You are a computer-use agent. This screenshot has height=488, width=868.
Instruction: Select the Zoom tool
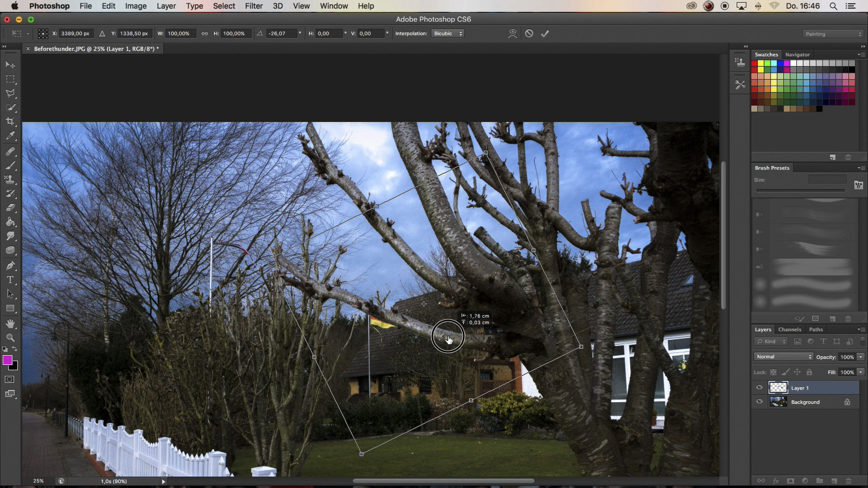tap(10, 338)
